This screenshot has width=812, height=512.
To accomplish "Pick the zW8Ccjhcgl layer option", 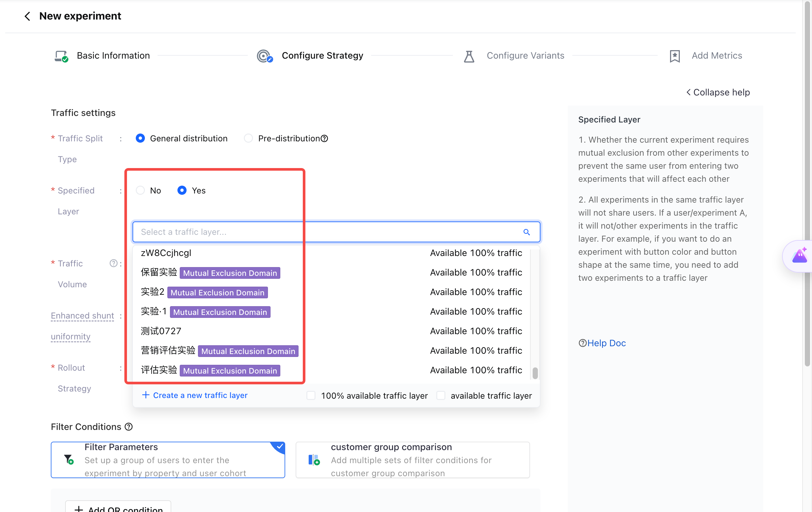I will (331, 253).
